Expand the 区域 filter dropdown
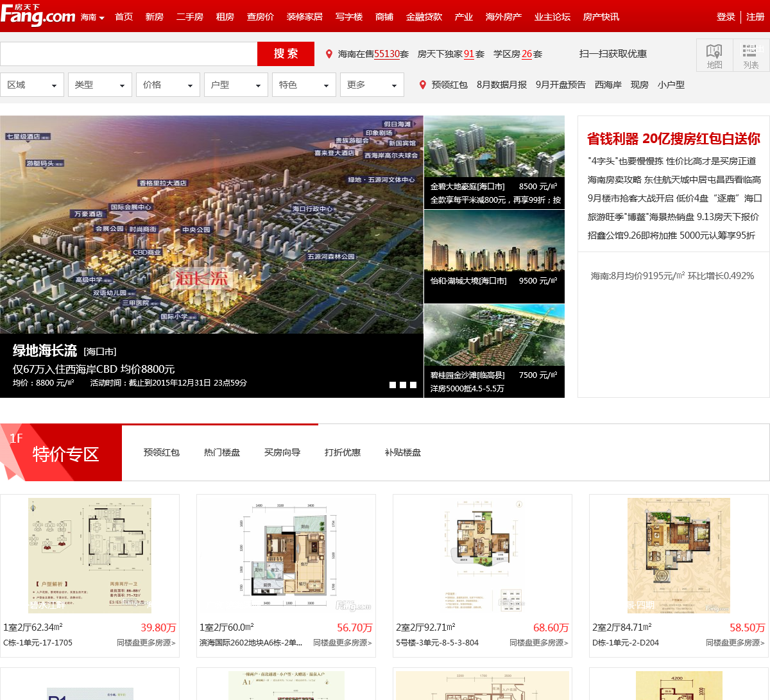 [x=32, y=85]
